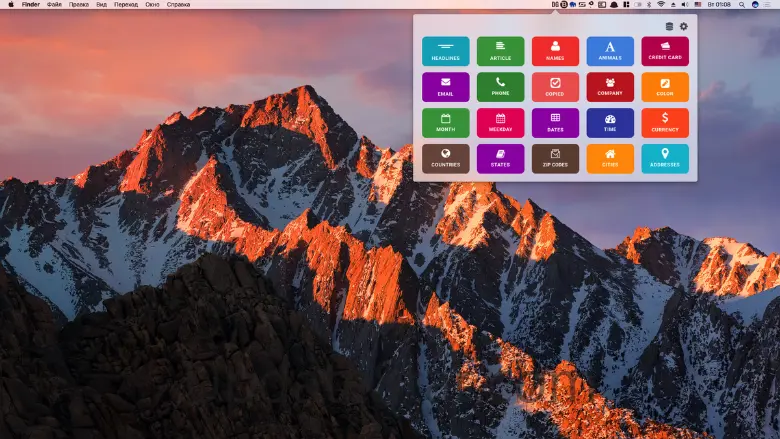Select the Time tile
The width and height of the screenshot is (780, 439).
click(610, 123)
